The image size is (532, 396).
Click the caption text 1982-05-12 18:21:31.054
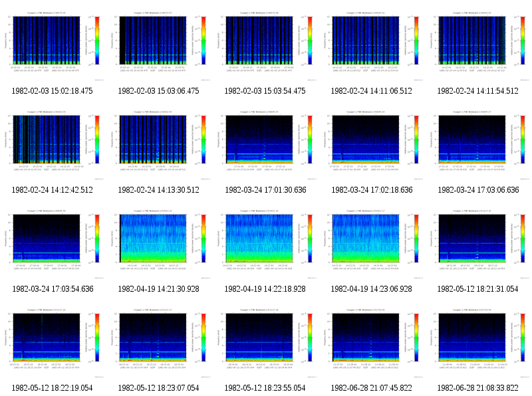pyautogui.click(x=477, y=289)
